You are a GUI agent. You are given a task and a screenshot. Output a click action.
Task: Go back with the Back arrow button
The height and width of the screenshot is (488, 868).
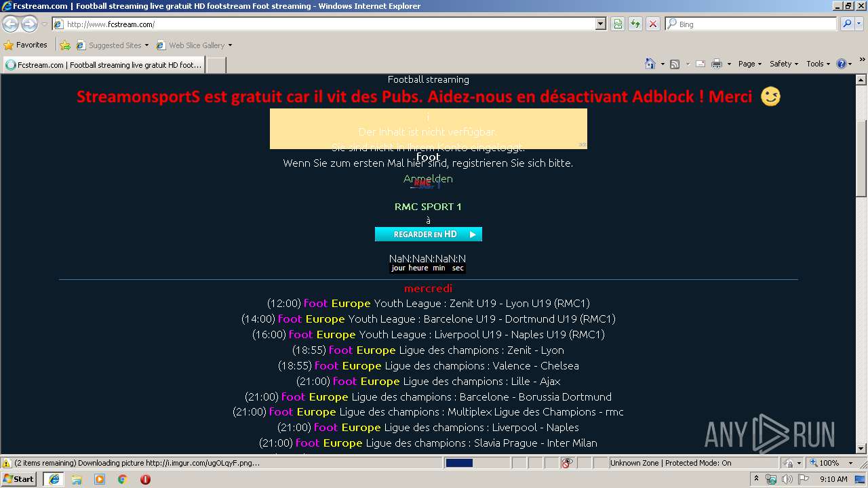tap(11, 24)
